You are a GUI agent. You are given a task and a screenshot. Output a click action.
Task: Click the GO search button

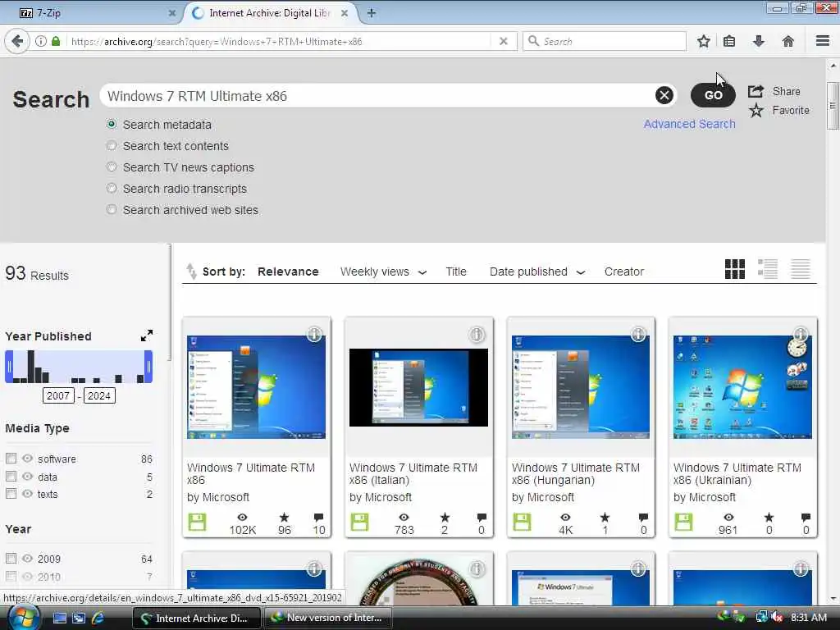[x=713, y=95]
